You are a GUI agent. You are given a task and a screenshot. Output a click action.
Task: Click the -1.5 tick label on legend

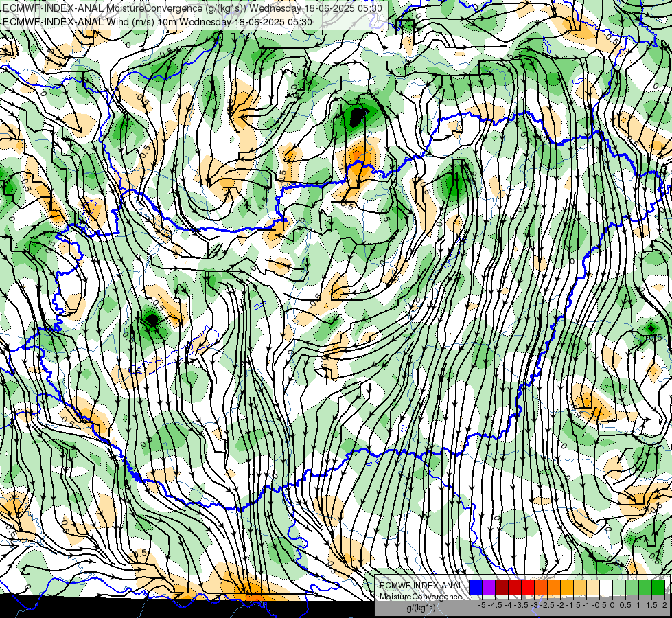coord(573,605)
